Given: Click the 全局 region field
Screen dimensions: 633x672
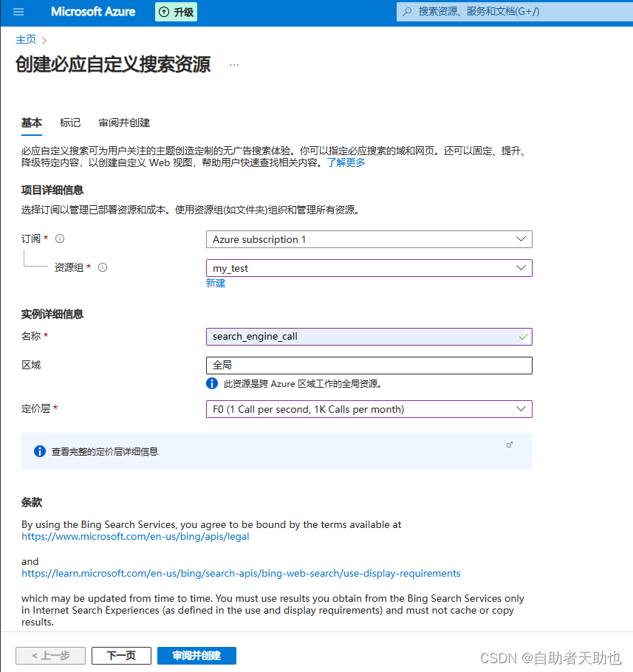Looking at the screenshot, I should tap(369, 365).
